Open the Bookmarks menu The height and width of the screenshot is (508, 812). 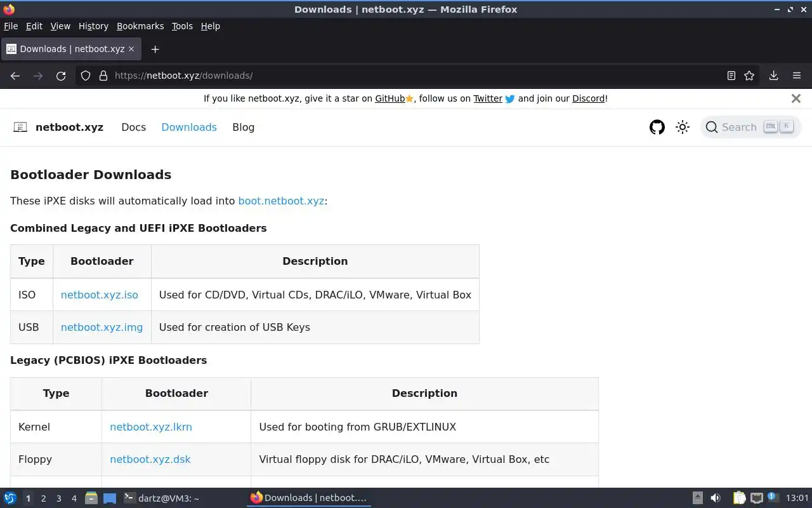pyautogui.click(x=140, y=26)
